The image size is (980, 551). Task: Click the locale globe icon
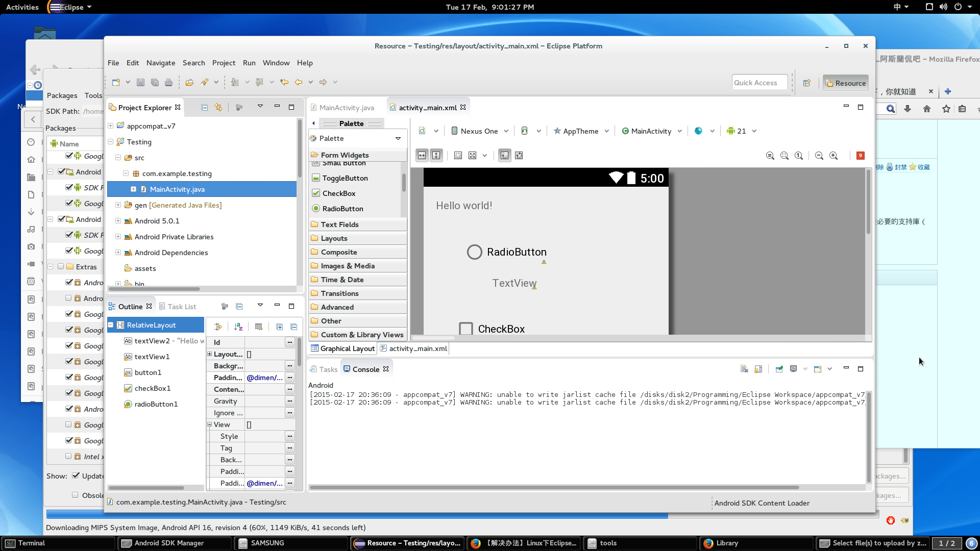pyautogui.click(x=698, y=131)
